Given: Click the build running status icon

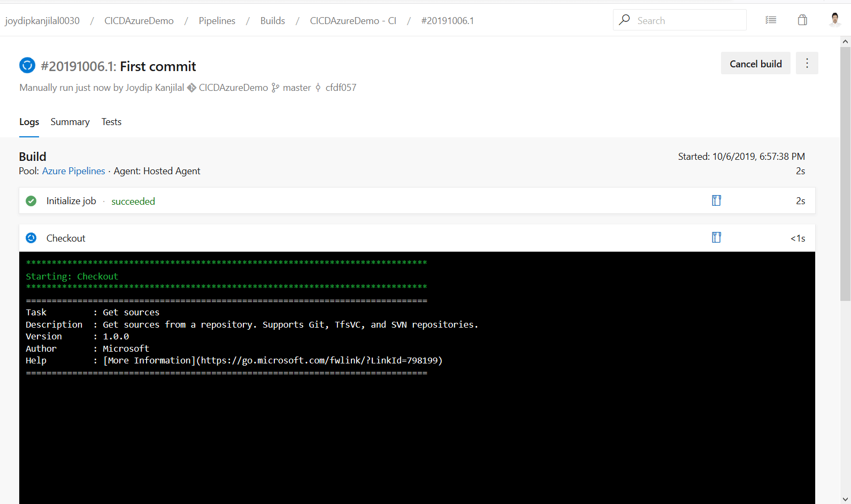Looking at the screenshot, I should (x=27, y=65).
